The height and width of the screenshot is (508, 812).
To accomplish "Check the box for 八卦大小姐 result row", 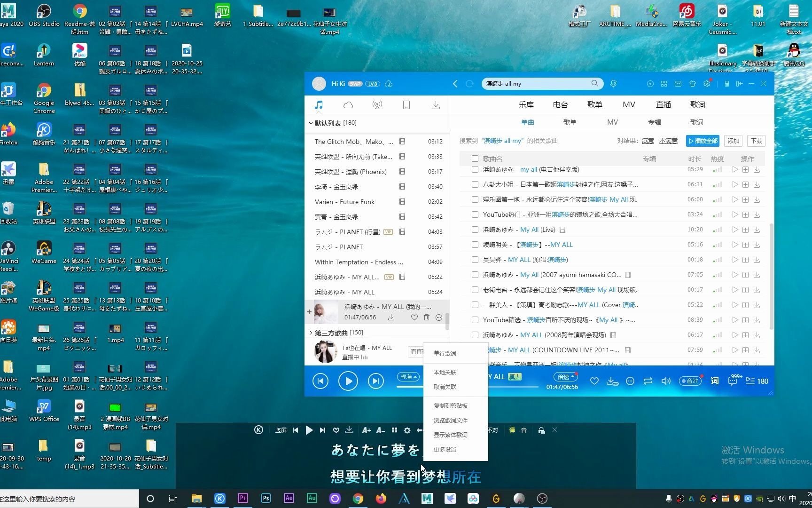I will pos(475,184).
